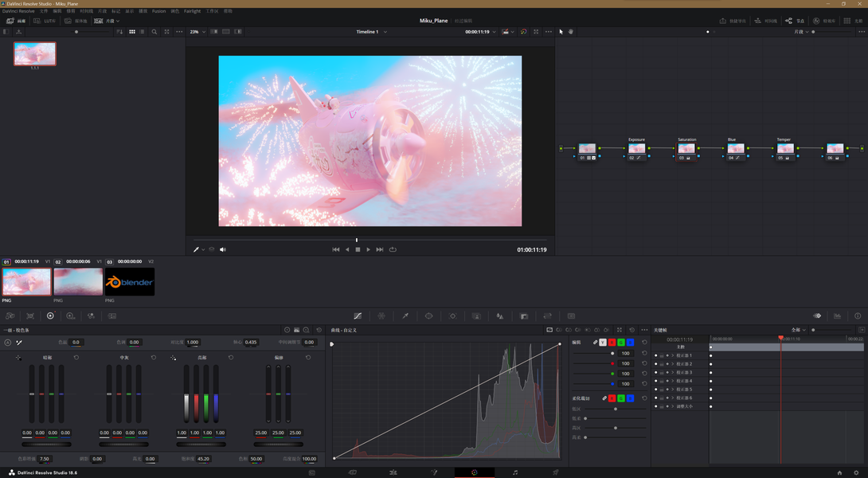
Task: Open the Power Window palette
Action: (428, 315)
